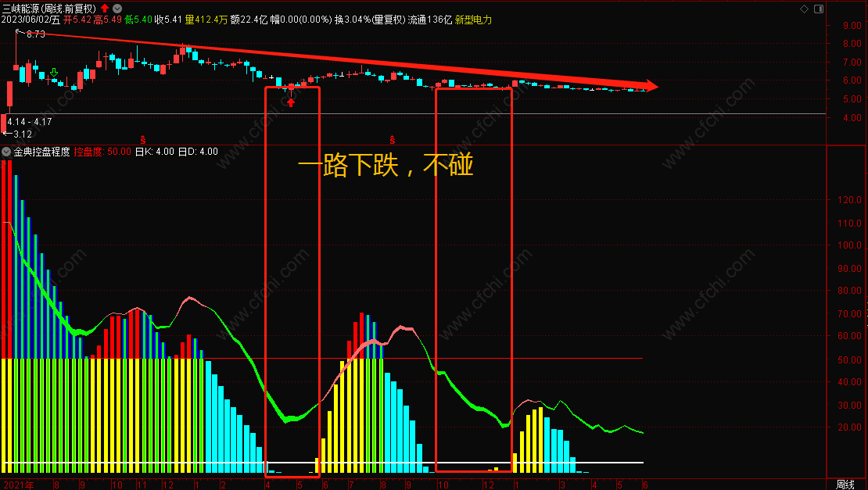Click the 周线 period label at the bottom right
The height and width of the screenshot is (490, 868).
coord(845,485)
